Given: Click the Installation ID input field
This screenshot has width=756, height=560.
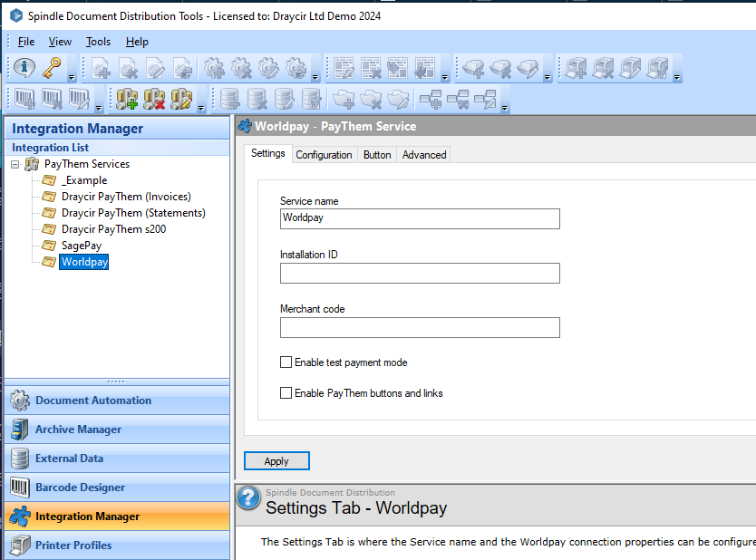Looking at the screenshot, I should (420, 273).
